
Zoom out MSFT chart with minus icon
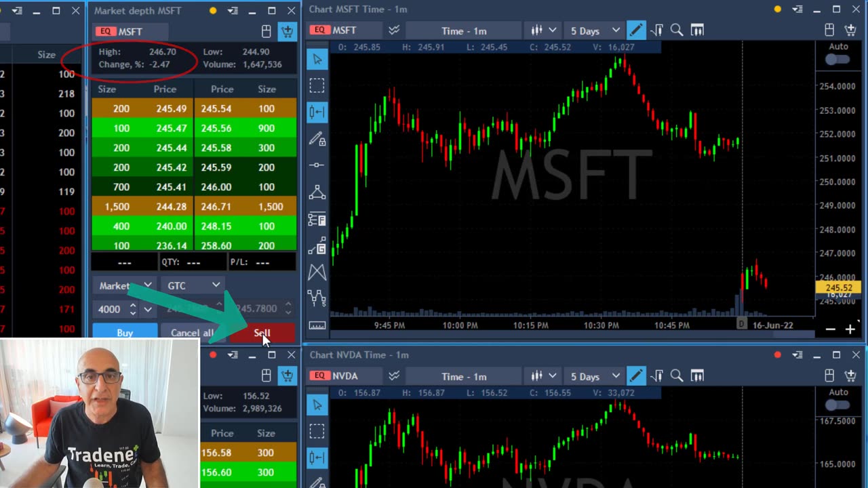click(831, 329)
